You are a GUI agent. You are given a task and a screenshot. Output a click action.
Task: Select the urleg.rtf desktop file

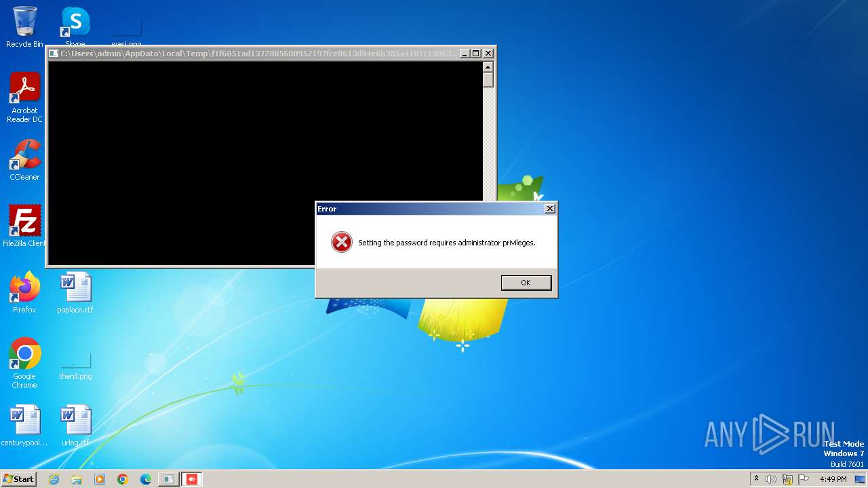(75, 426)
